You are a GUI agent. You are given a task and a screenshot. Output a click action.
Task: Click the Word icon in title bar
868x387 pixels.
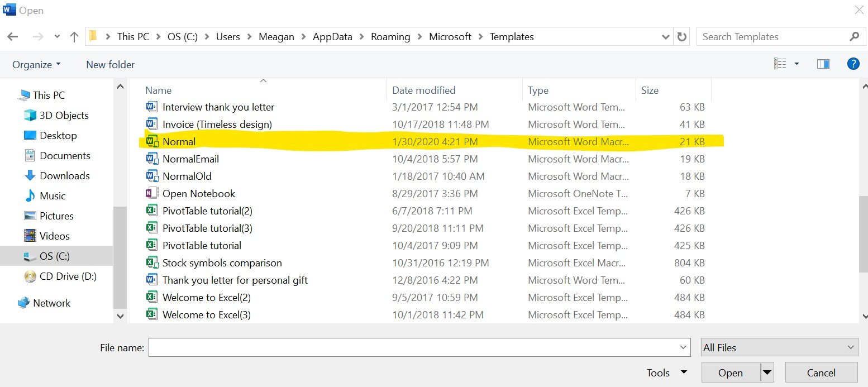click(8, 10)
